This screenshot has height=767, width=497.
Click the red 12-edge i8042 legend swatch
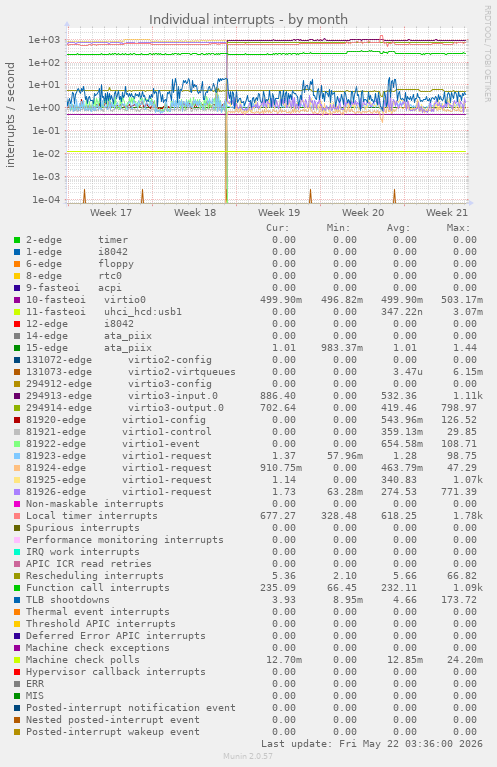tap(17, 324)
